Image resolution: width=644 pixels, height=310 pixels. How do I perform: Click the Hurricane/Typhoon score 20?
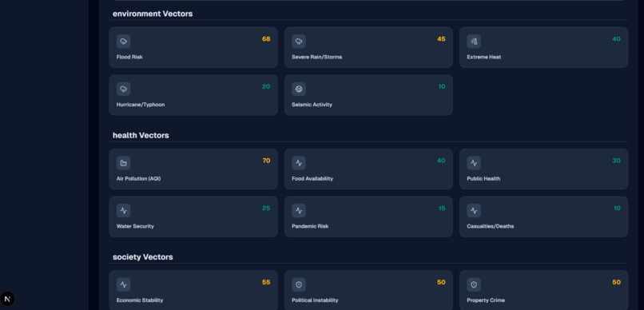pos(266,86)
